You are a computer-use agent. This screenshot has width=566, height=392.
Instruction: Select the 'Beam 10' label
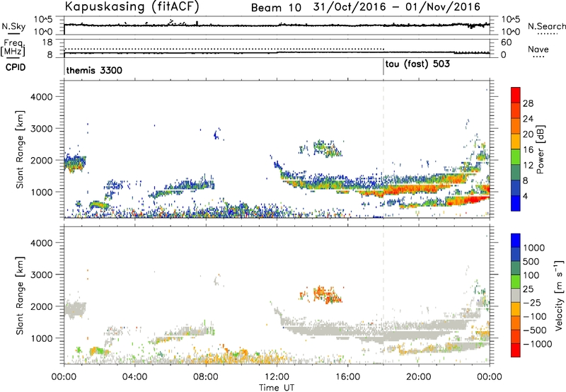(x=276, y=8)
